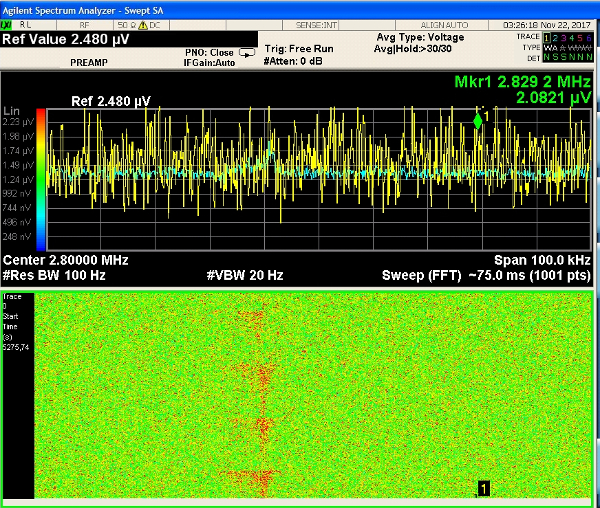Screen dimensions: 600x508
Task: Open the IFGain:Auto setting
Action: pos(210,63)
